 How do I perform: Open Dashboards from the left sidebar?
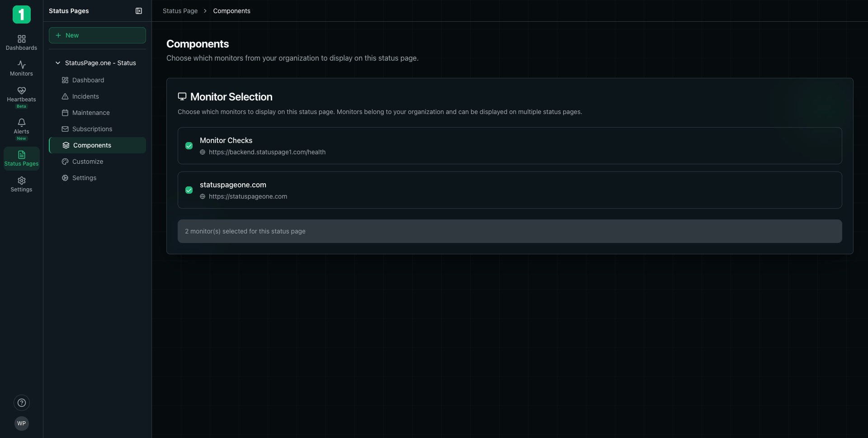click(21, 42)
